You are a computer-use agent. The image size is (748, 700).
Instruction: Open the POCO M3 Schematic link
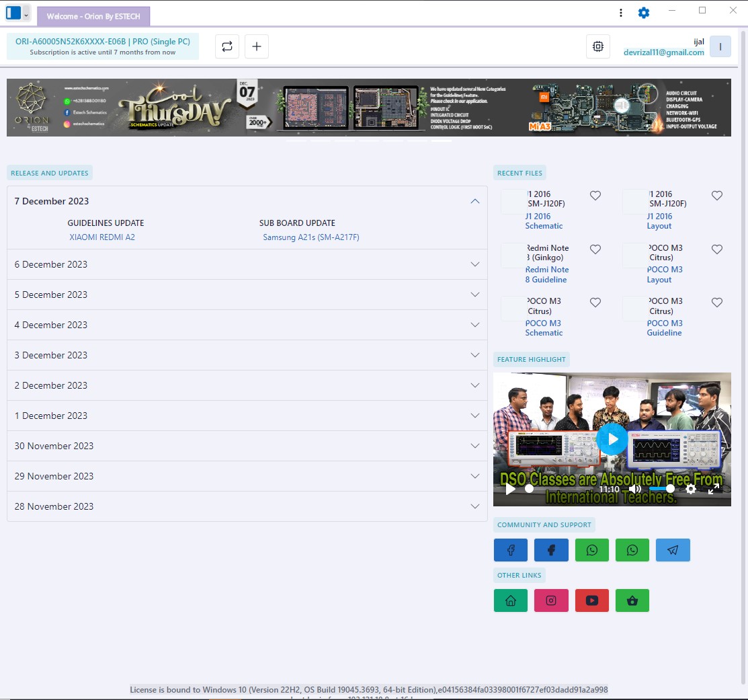point(544,328)
